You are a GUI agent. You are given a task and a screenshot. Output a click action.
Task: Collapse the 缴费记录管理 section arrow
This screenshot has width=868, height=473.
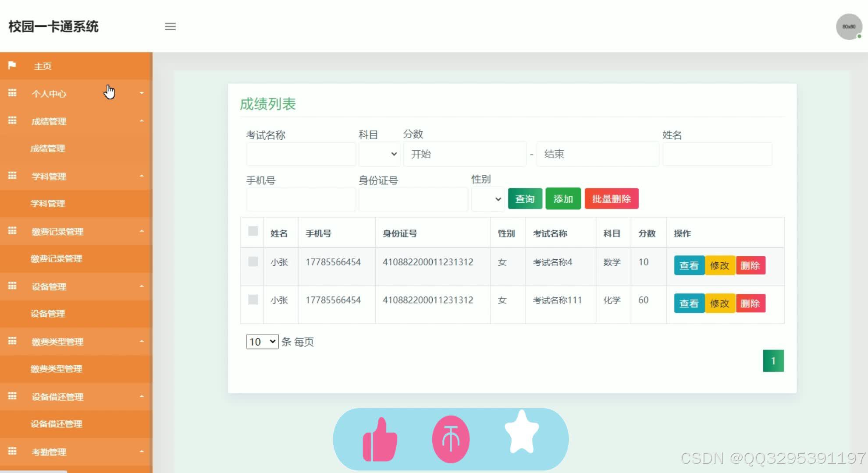pyautogui.click(x=142, y=231)
